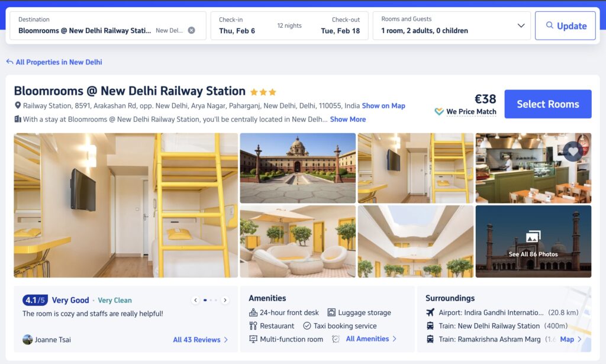Click the Surroundings heading
This screenshot has width=606, height=364.
(450, 298)
